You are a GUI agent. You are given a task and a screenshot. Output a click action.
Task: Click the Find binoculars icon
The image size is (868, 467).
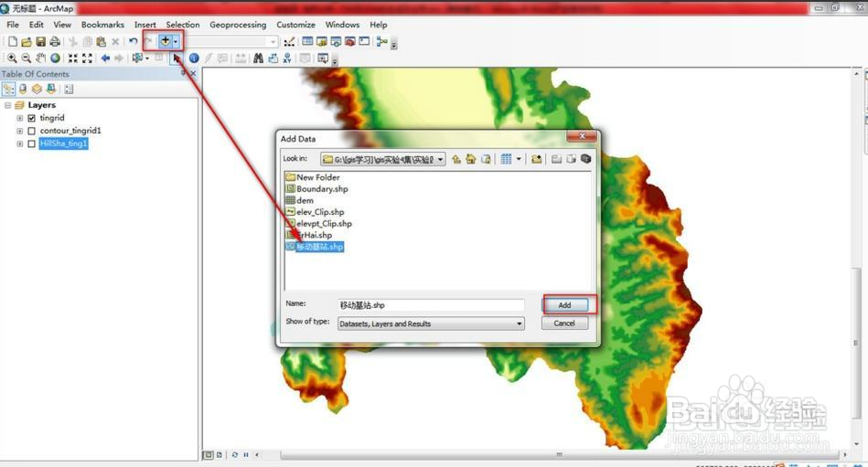click(x=258, y=58)
